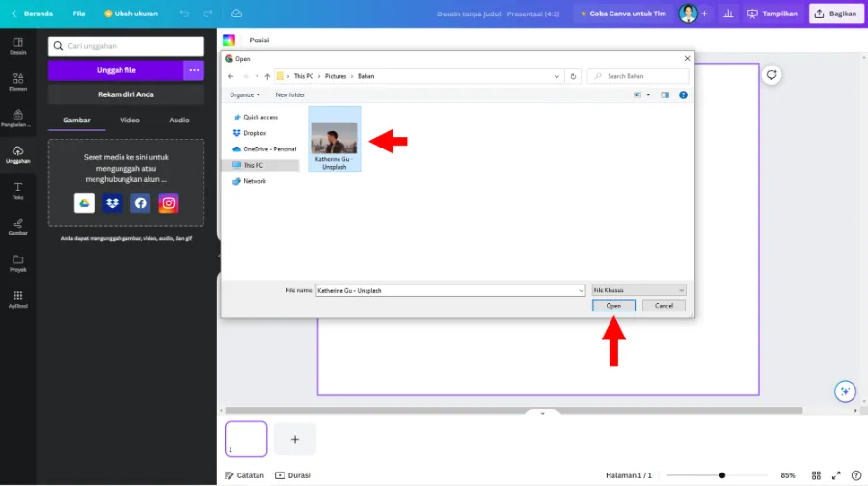
Task: Click New folder in dialog toolbar
Action: 290,95
